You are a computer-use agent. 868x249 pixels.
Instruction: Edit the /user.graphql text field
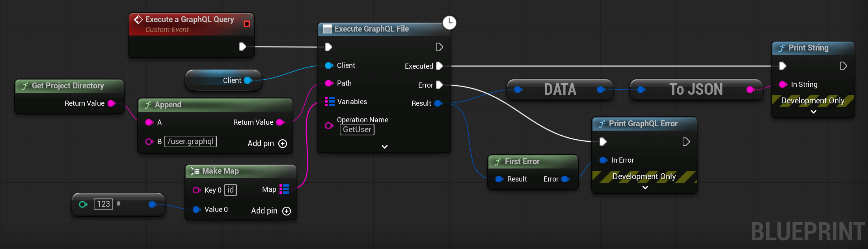point(191,141)
